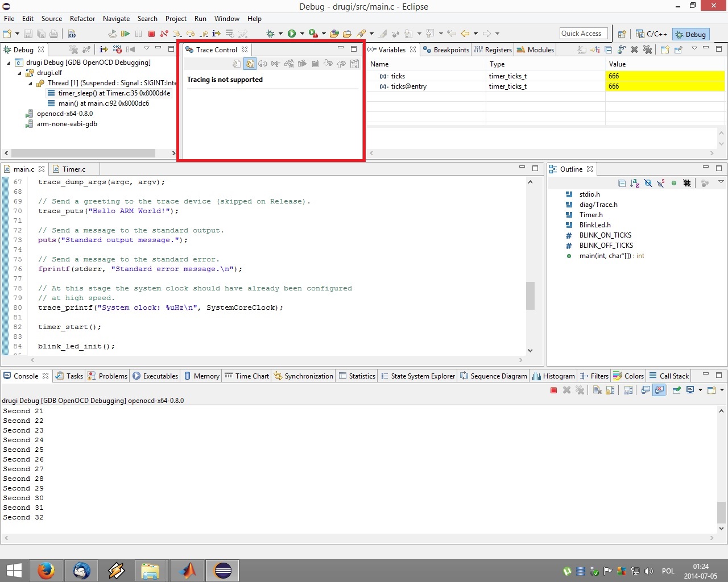Select main() stack frame at main.c:92

[104, 103]
